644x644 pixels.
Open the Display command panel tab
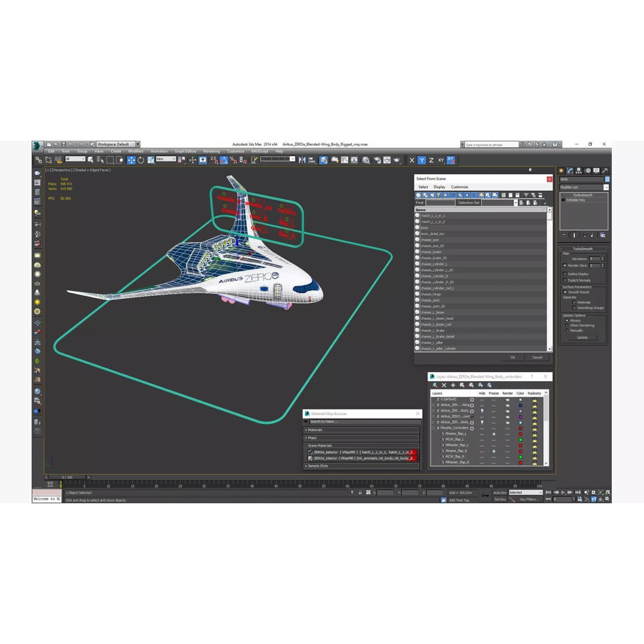[x=596, y=171]
